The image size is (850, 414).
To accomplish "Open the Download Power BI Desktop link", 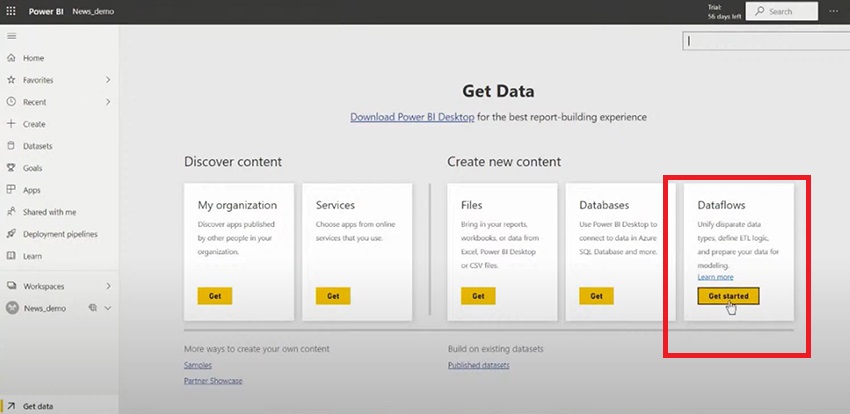I will point(412,117).
